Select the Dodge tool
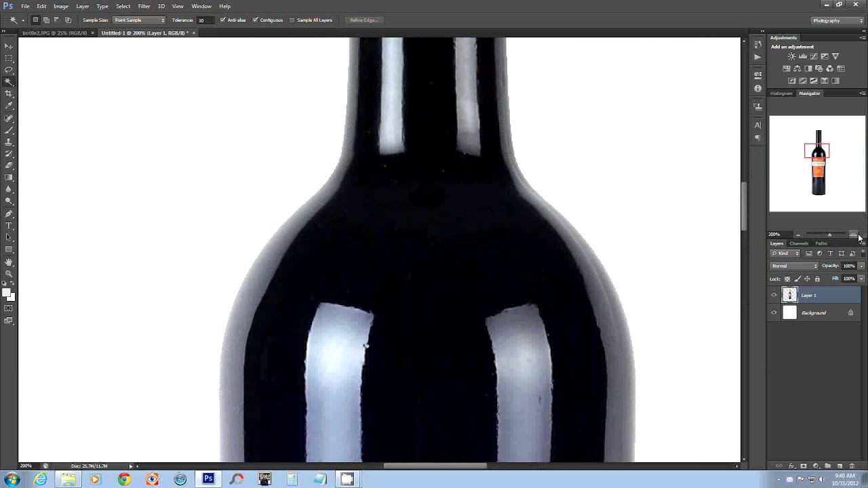 9,201
